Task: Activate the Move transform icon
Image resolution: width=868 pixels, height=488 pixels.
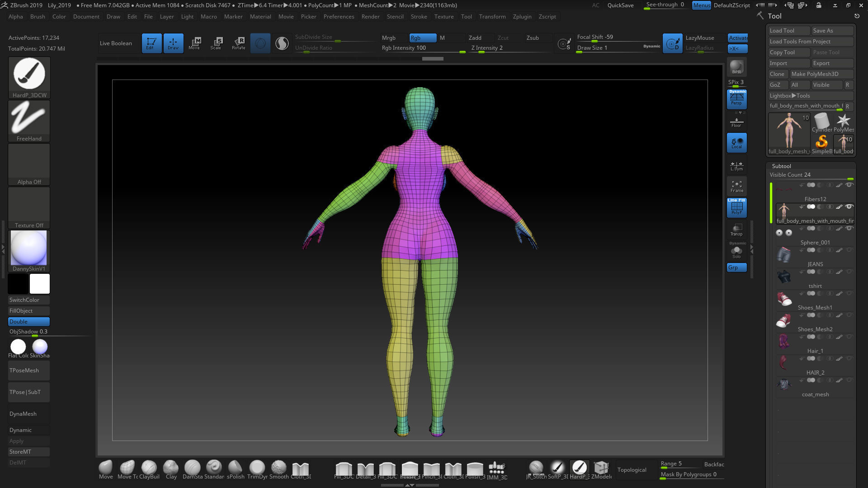Action: point(194,43)
